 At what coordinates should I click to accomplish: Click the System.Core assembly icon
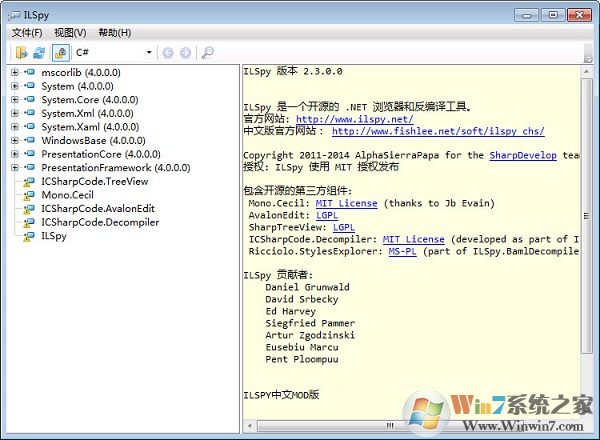click(29, 99)
